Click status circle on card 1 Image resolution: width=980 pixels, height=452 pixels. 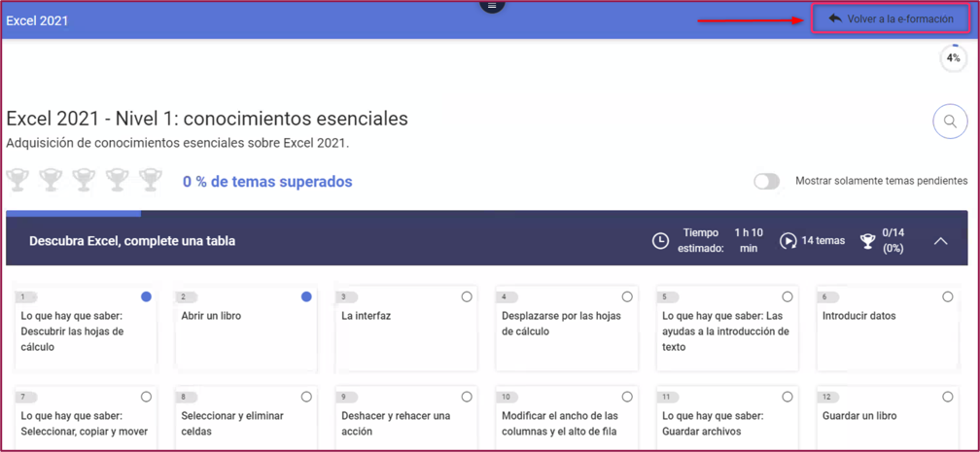point(146,296)
